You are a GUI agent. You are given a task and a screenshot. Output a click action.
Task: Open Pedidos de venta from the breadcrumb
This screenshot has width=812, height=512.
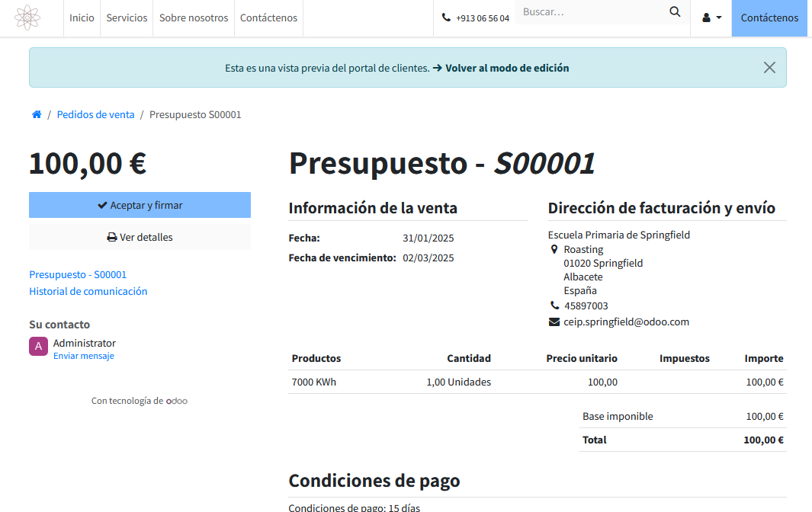tap(95, 114)
